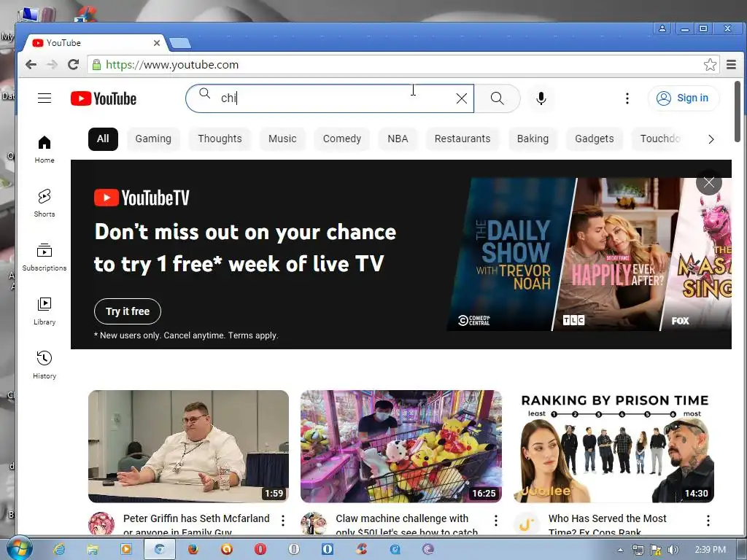Image resolution: width=747 pixels, height=560 pixels.
Task: Bookmark page with star icon
Action: 710,65
